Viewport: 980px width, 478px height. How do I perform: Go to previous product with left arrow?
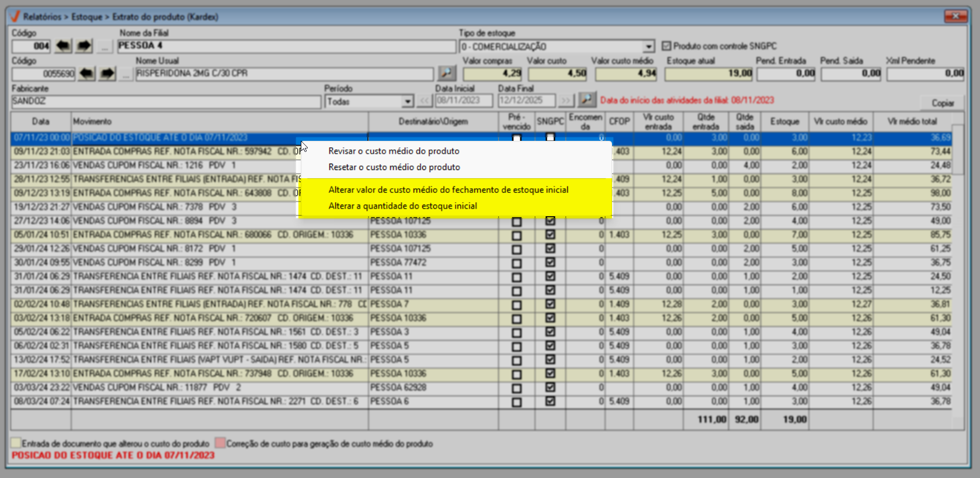pyautogui.click(x=86, y=74)
